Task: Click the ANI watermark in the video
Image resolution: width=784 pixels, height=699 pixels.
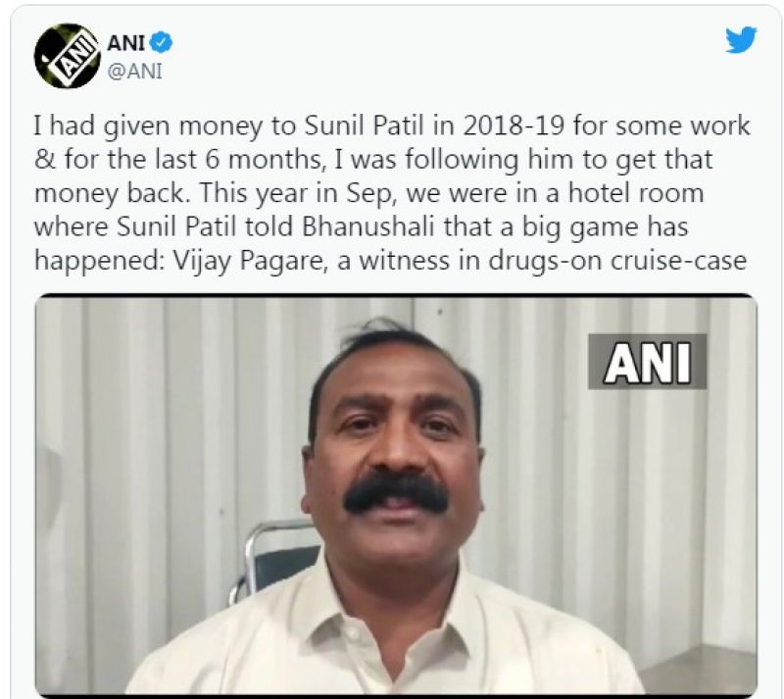Action: click(x=647, y=362)
